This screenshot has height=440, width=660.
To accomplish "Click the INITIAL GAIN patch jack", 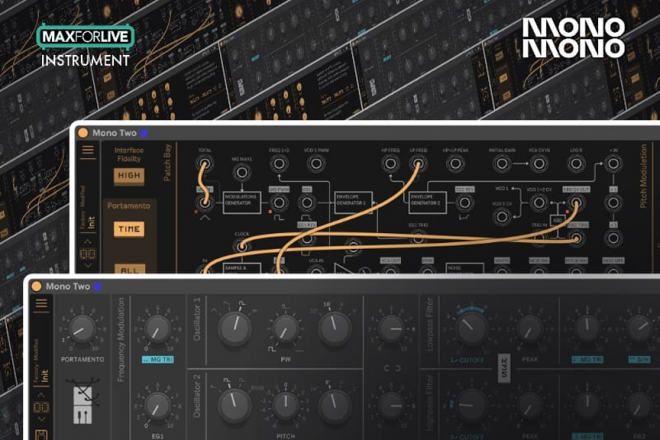I will (x=502, y=164).
